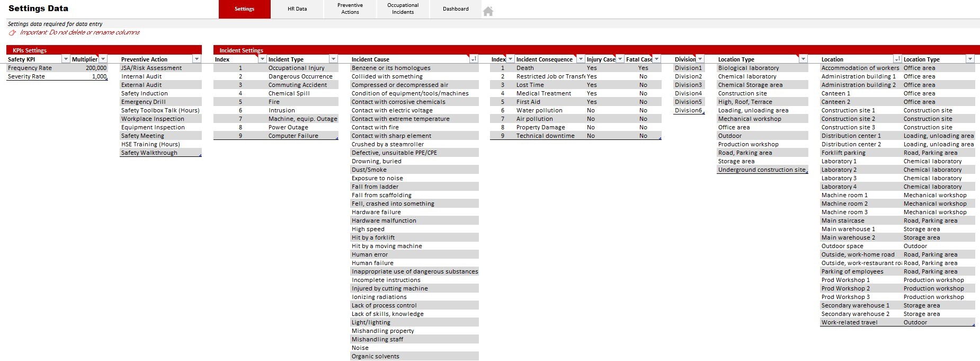Click the 200,000 multiplier value

pyautogui.click(x=89, y=68)
